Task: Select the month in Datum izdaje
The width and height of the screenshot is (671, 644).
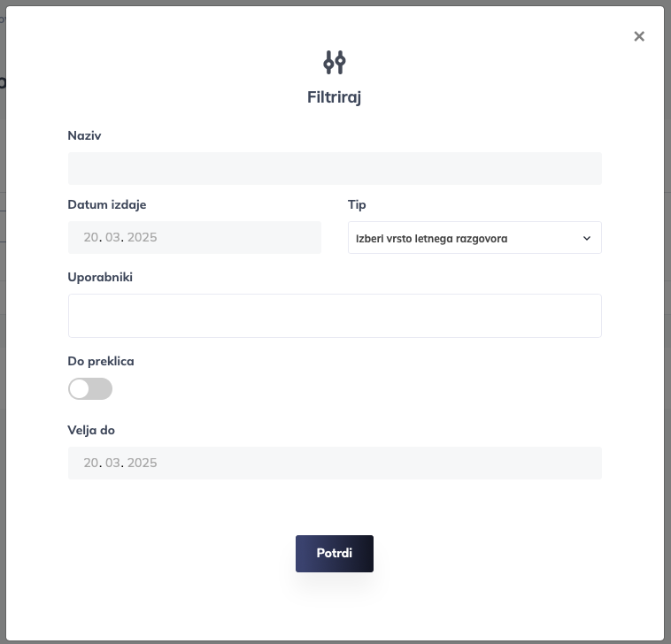Action: pyautogui.click(x=113, y=237)
